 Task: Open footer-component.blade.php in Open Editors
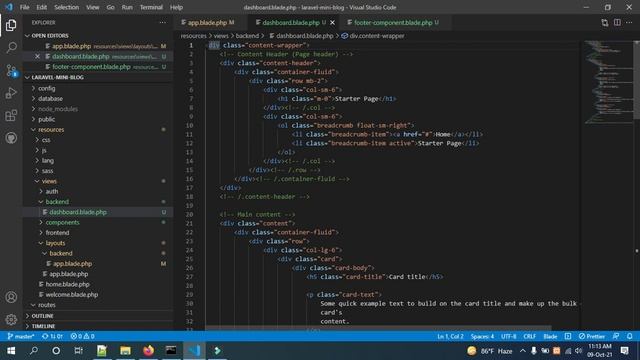coord(91,67)
